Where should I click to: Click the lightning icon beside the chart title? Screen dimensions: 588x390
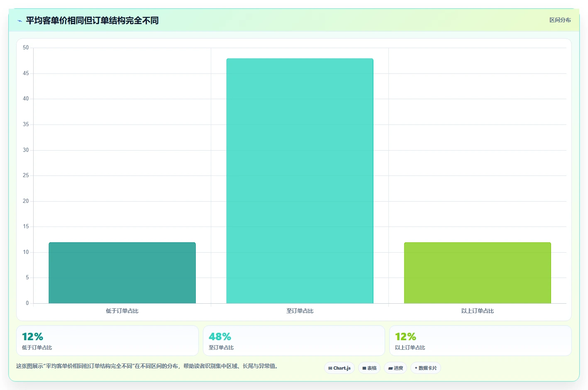coord(20,21)
